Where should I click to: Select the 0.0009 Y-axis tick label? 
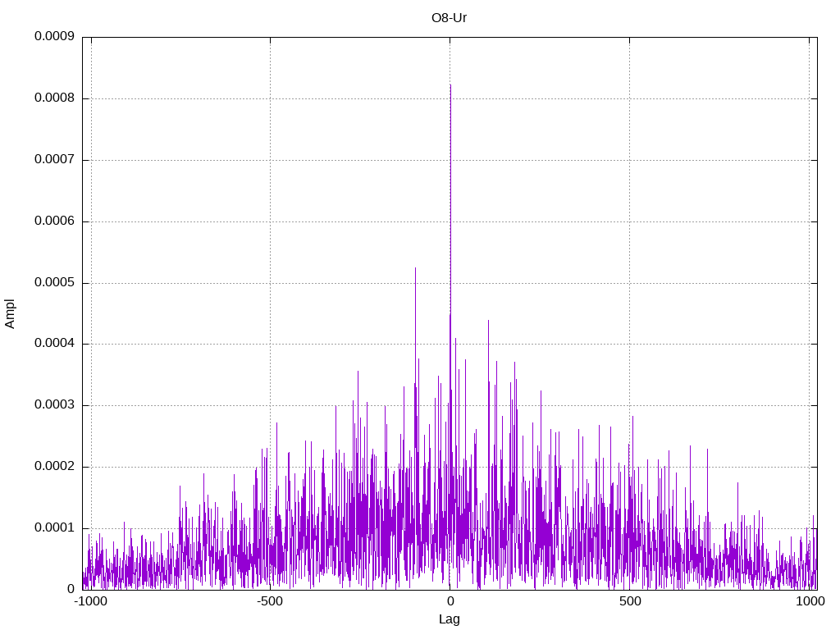[x=54, y=36]
